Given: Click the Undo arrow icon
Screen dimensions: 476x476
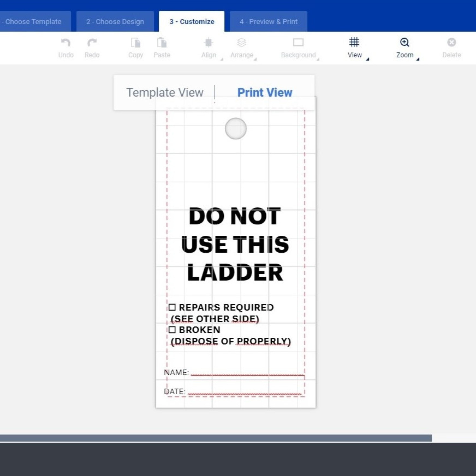Looking at the screenshot, I should [66, 43].
